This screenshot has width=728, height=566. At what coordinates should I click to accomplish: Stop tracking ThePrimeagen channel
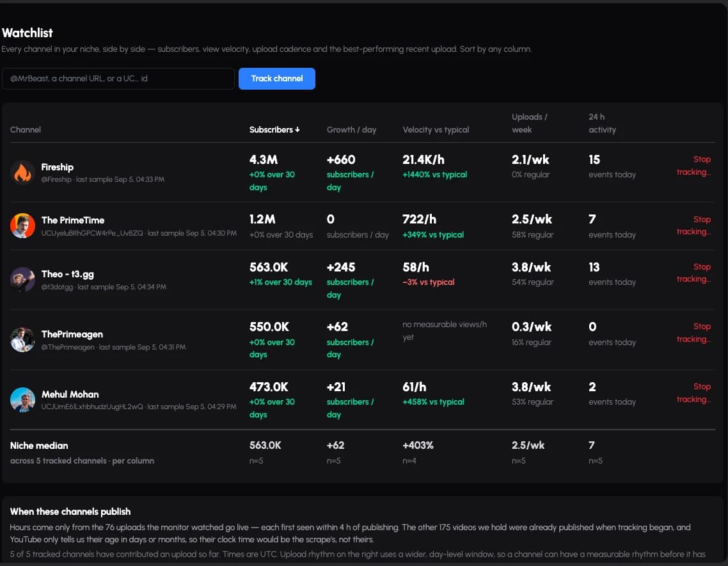click(693, 333)
